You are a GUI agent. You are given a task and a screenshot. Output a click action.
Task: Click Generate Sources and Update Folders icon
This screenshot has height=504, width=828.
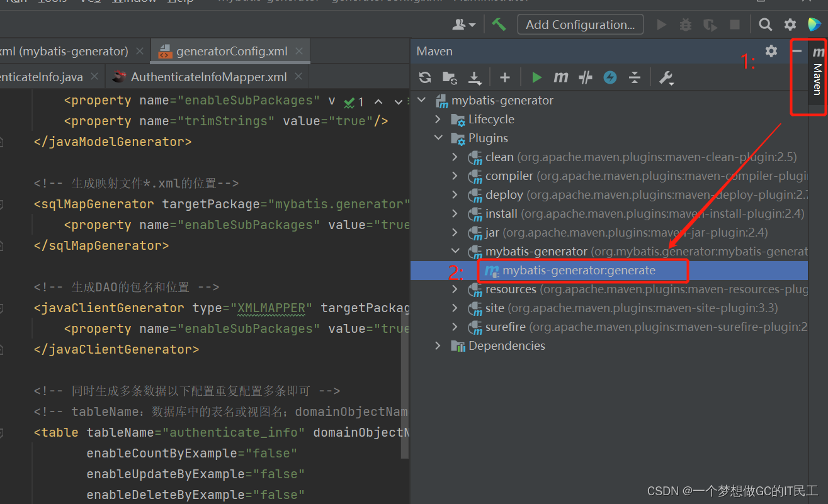point(449,77)
